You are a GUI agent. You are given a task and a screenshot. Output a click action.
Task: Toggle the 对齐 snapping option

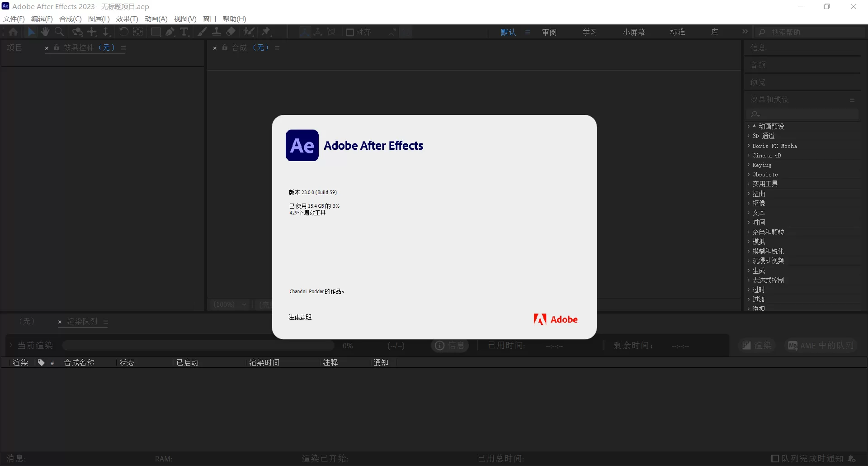tap(358, 32)
